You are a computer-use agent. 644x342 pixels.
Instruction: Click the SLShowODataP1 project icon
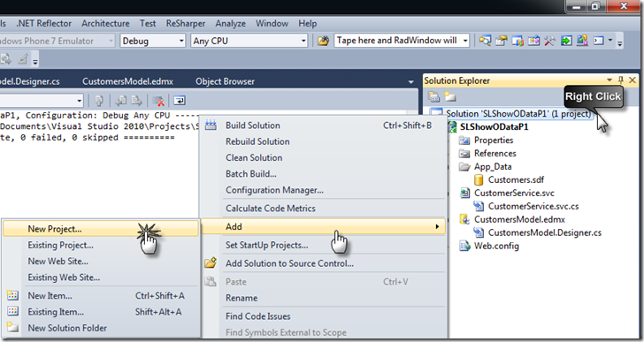point(453,126)
